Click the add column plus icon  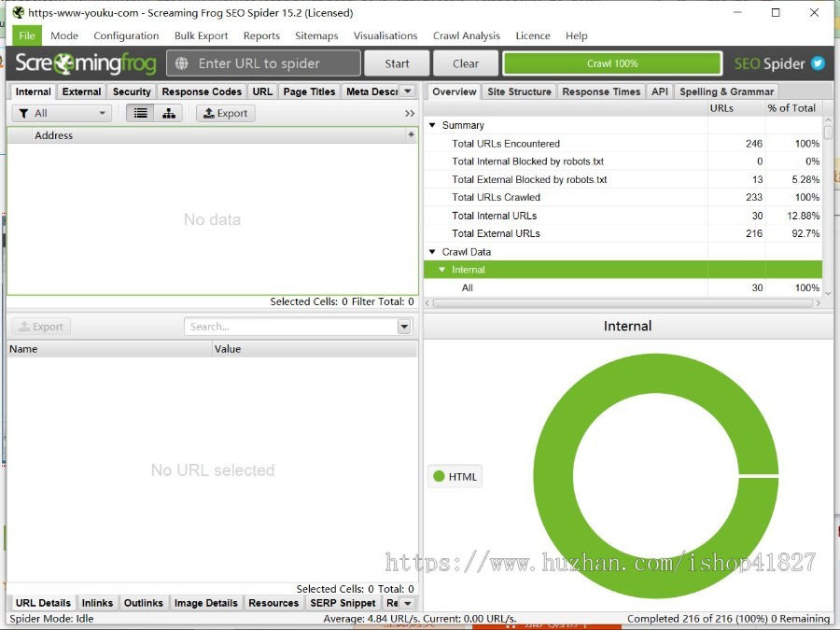tap(411, 134)
